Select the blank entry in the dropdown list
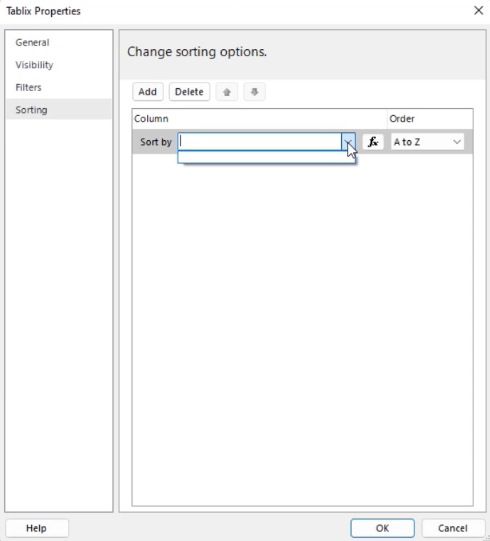Screen dimensions: 490x541 coord(266,157)
